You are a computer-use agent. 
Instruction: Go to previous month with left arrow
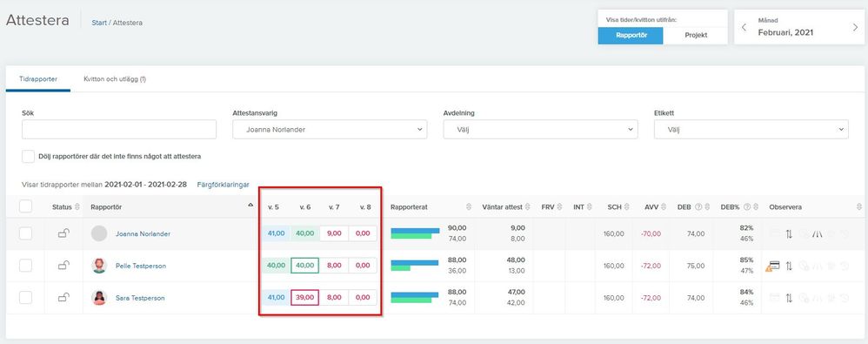coord(744,27)
